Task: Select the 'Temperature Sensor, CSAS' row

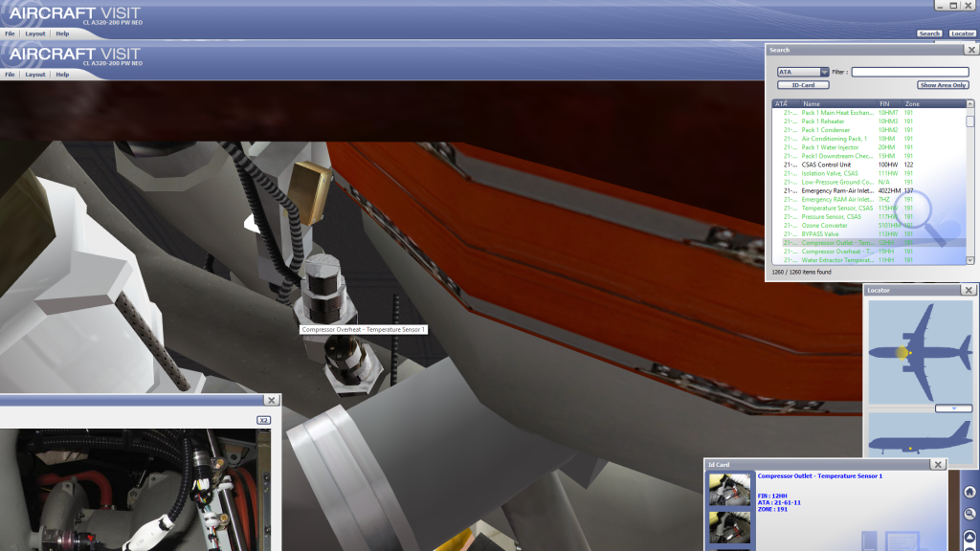Action: tap(869, 208)
